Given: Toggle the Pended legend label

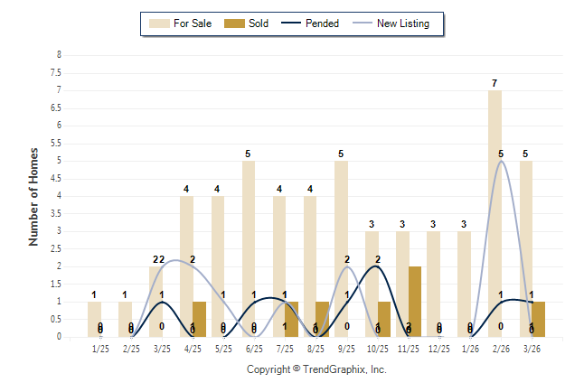Looking at the screenshot, I should click(x=323, y=23).
